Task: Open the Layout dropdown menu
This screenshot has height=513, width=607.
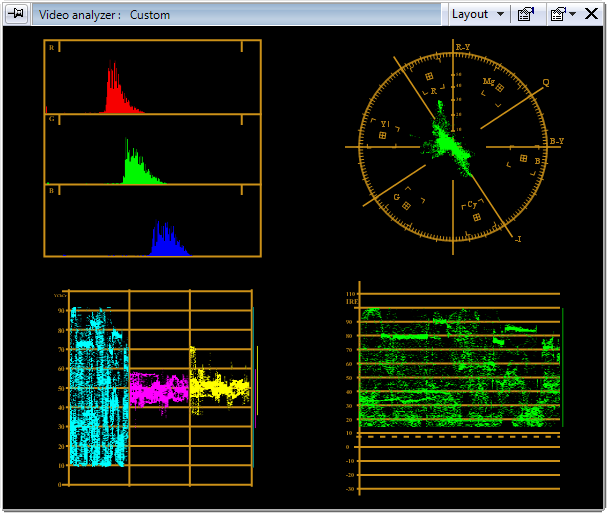Action: [x=478, y=14]
